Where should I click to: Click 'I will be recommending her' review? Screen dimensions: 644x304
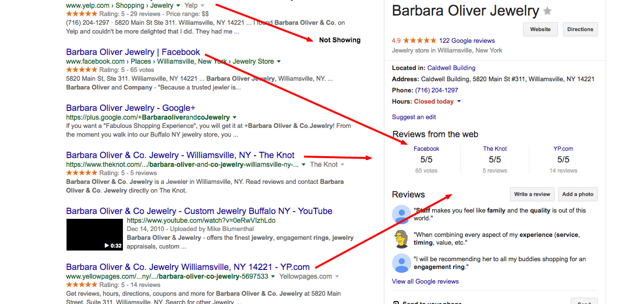tap(500, 263)
